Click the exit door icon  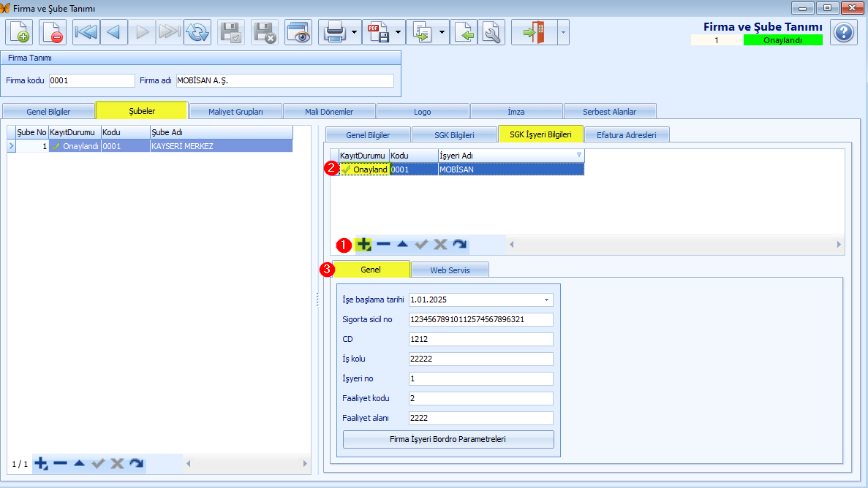click(535, 32)
